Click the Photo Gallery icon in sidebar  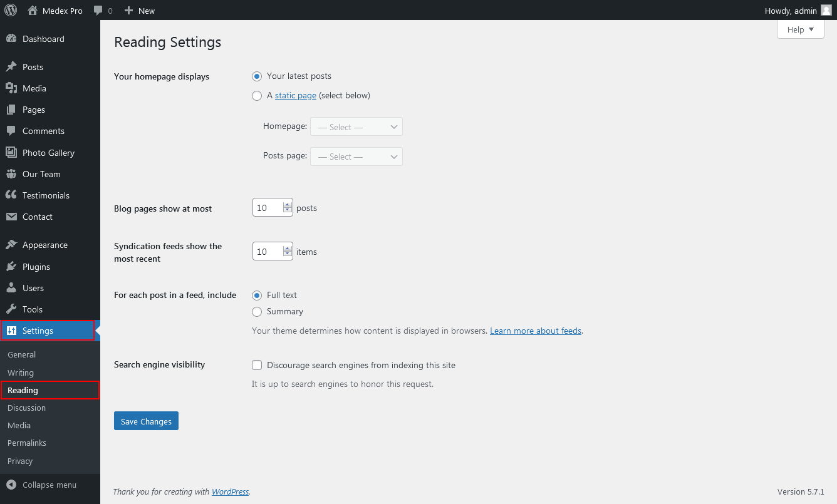point(11,153)
